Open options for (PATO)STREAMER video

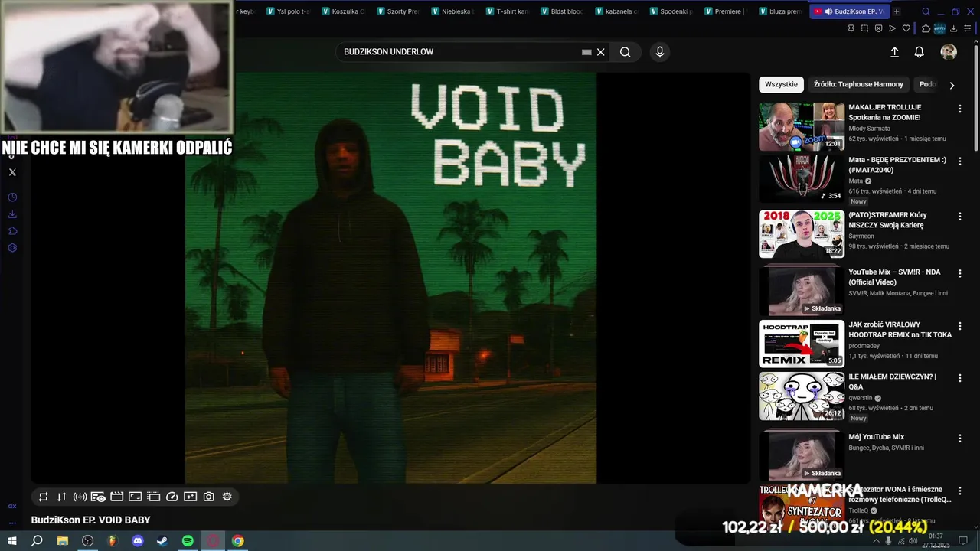point(959,217)
